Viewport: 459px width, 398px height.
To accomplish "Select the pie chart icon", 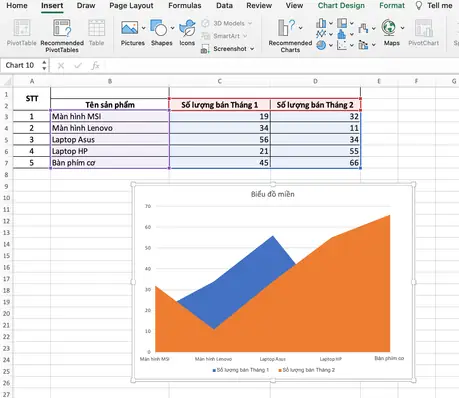I will pos(321,45).
